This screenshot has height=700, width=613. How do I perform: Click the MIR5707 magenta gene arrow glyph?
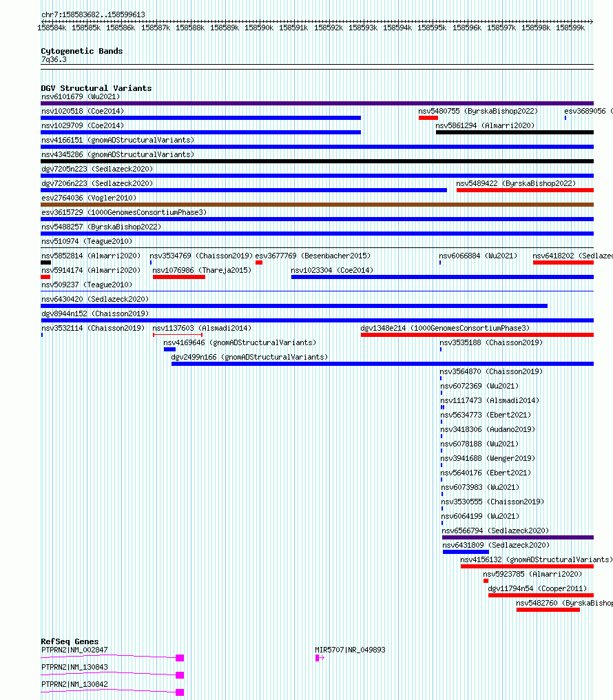tap(320, 658)
